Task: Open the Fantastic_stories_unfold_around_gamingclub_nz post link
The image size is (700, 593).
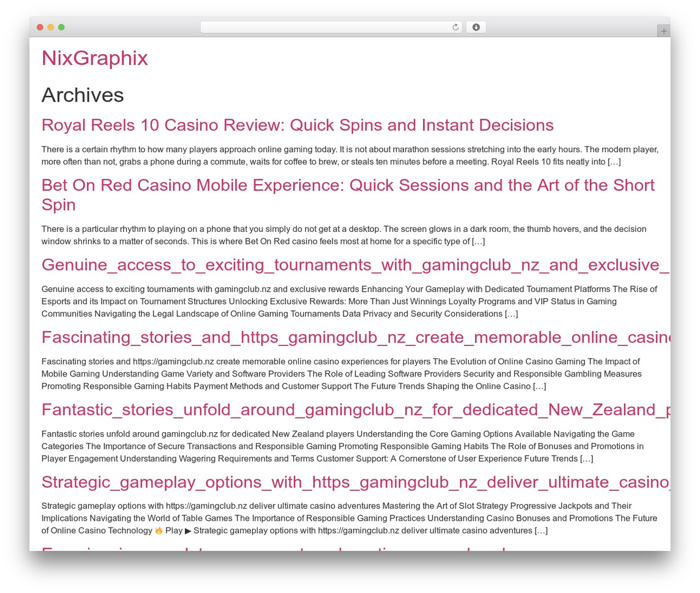Action: coord(356,410)
